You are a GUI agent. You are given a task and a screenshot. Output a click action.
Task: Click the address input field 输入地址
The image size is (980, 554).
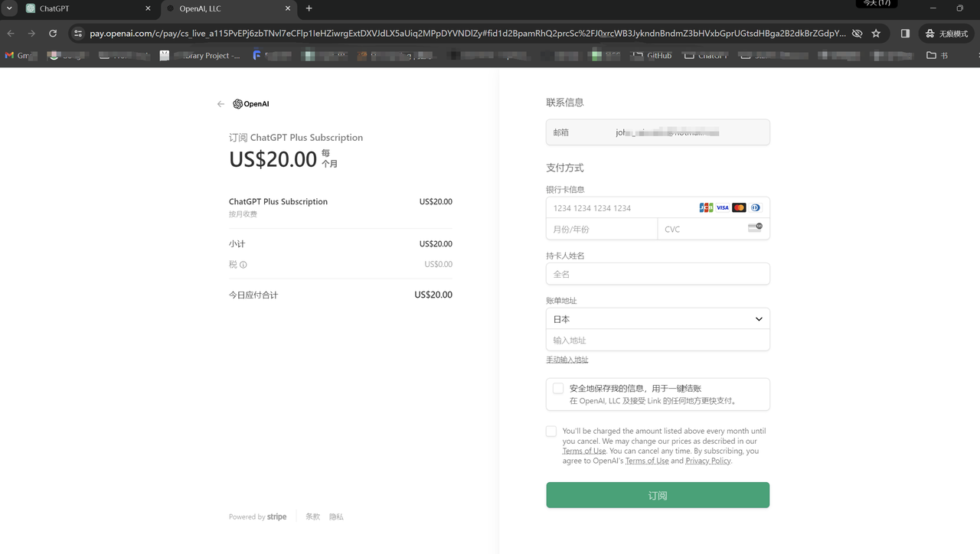tap(658, 340)
